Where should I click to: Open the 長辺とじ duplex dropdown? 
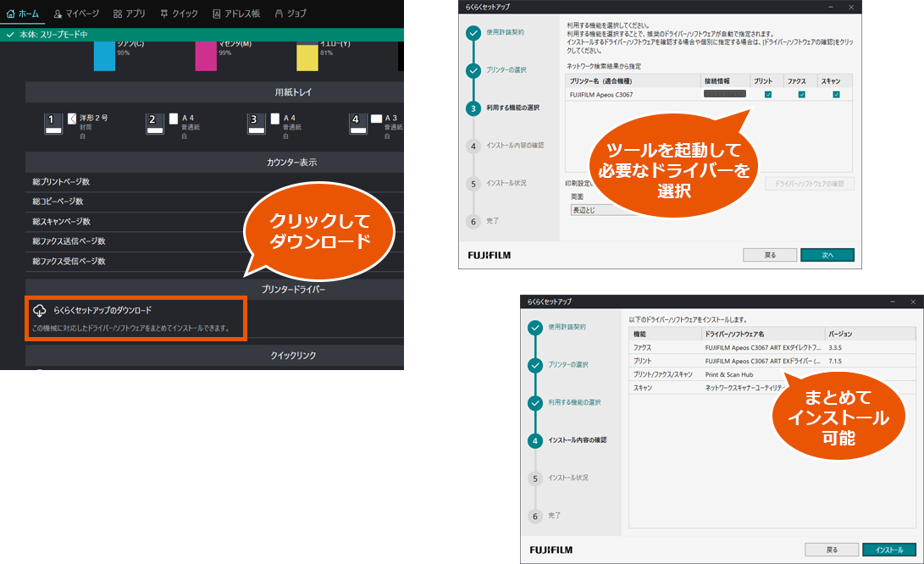click(603, 210)
